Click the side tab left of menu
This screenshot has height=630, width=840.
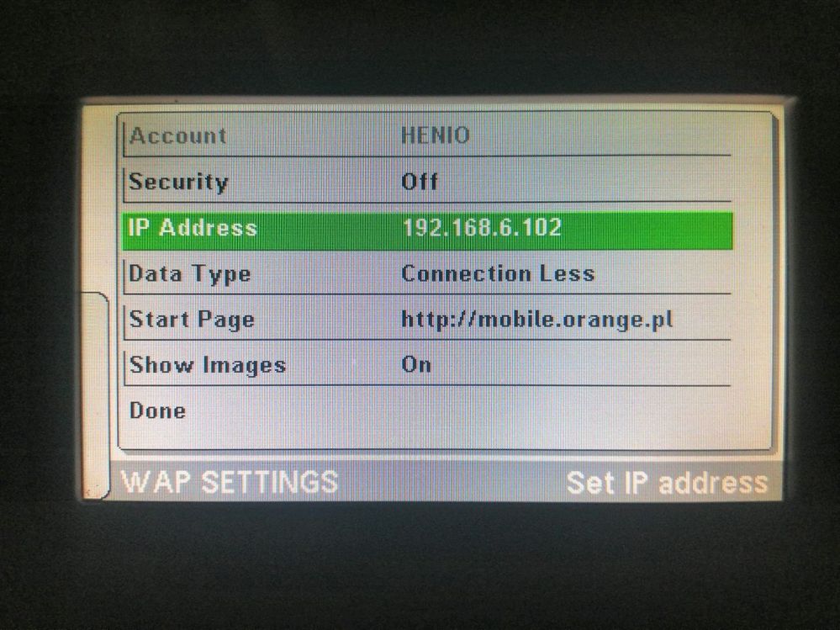click(95, 395)
